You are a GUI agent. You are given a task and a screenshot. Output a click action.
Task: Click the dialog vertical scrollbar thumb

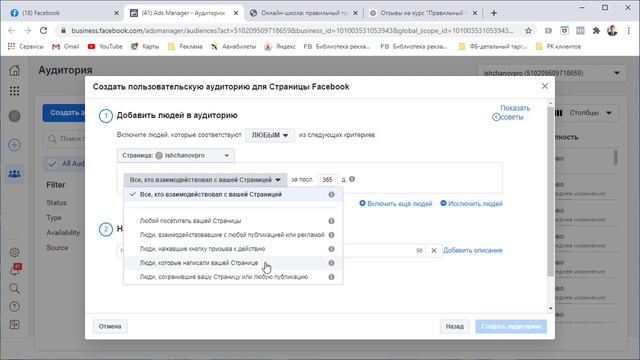pos(550,192)
